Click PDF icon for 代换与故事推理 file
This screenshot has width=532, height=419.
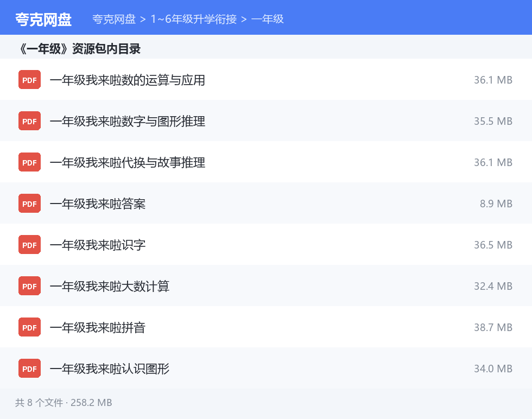click(x=29, y=162)
